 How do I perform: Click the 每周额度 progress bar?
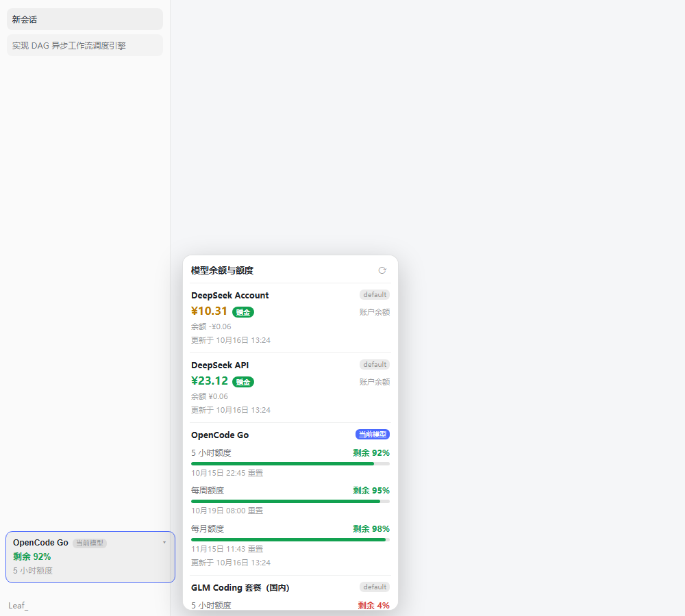pos(290,501)
